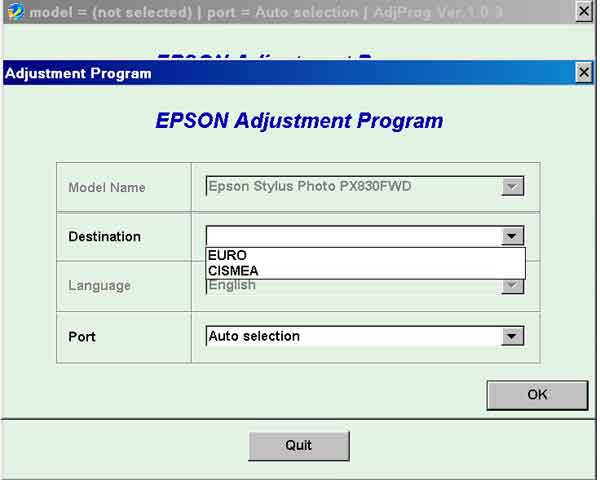Click the Model Name dropdown arrow
The height and width of the screenshot is (480, 600).
point(512,186)
